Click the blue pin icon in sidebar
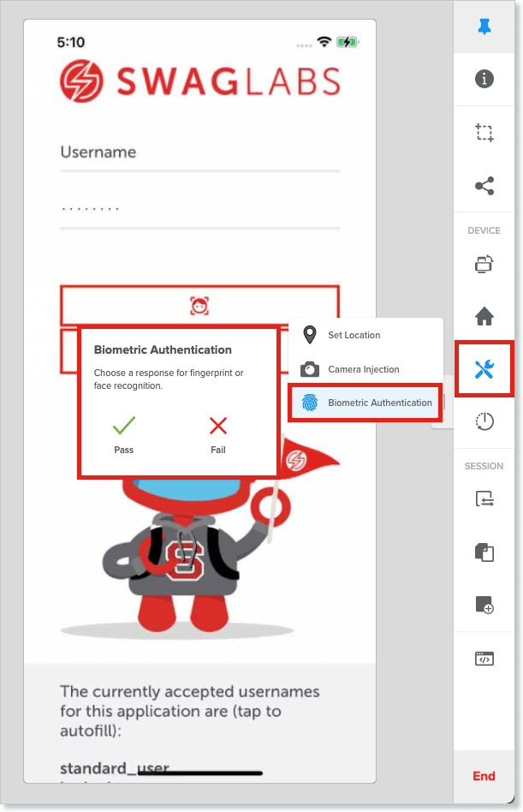The width and height of the screenshot is (523, 812). click(x=484, y=27)
